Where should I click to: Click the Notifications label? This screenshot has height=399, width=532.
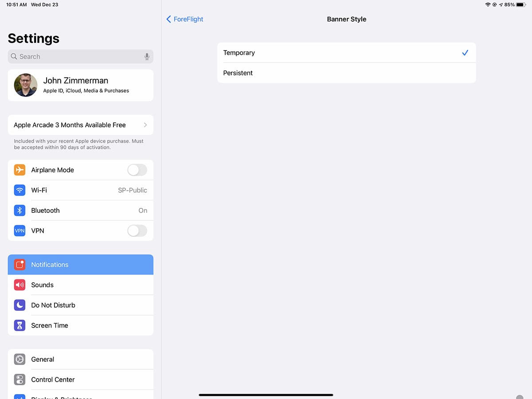[x=50, y=265]
